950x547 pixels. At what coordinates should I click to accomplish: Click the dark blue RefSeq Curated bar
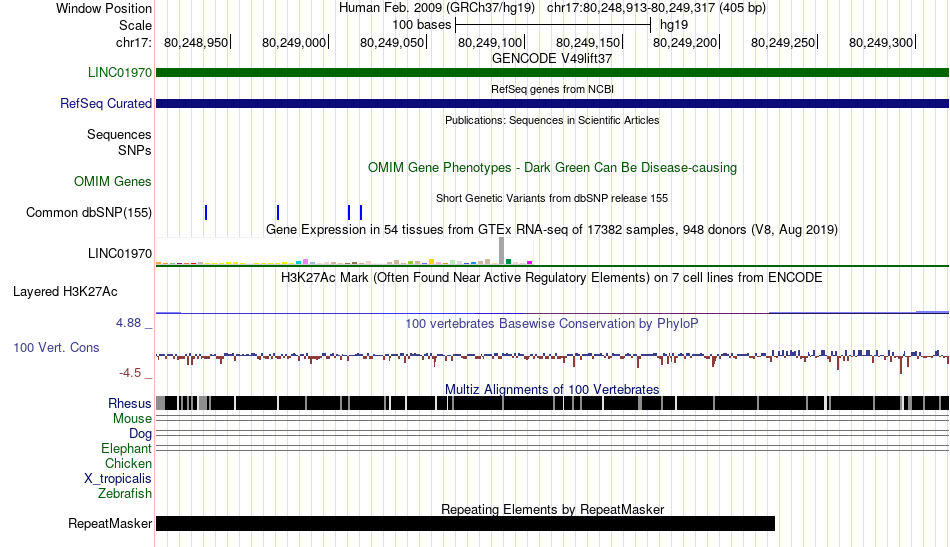click(552, 104)
